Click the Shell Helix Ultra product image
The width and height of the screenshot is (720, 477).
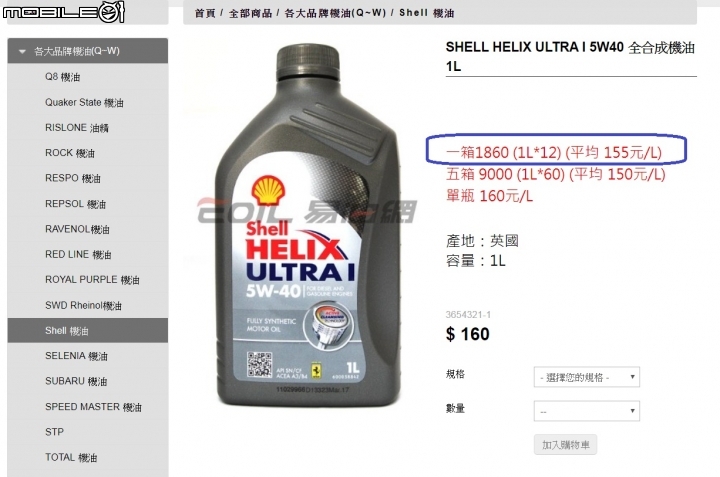308,225
